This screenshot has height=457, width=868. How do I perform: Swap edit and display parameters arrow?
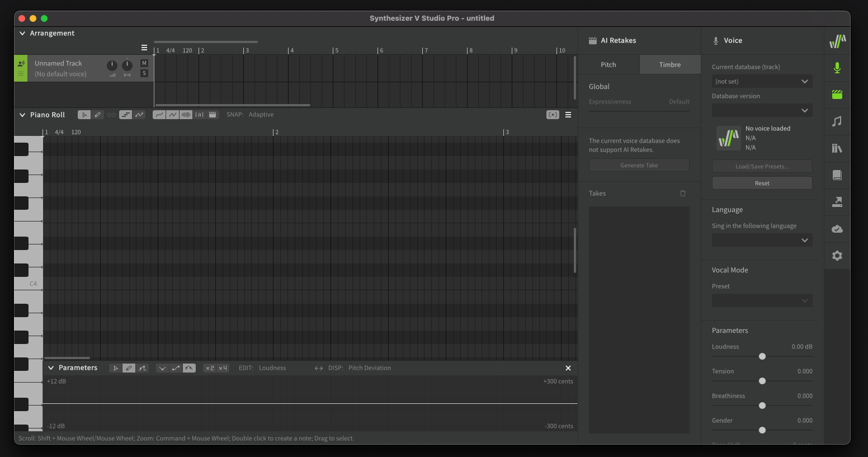click(x=319, y=368)
